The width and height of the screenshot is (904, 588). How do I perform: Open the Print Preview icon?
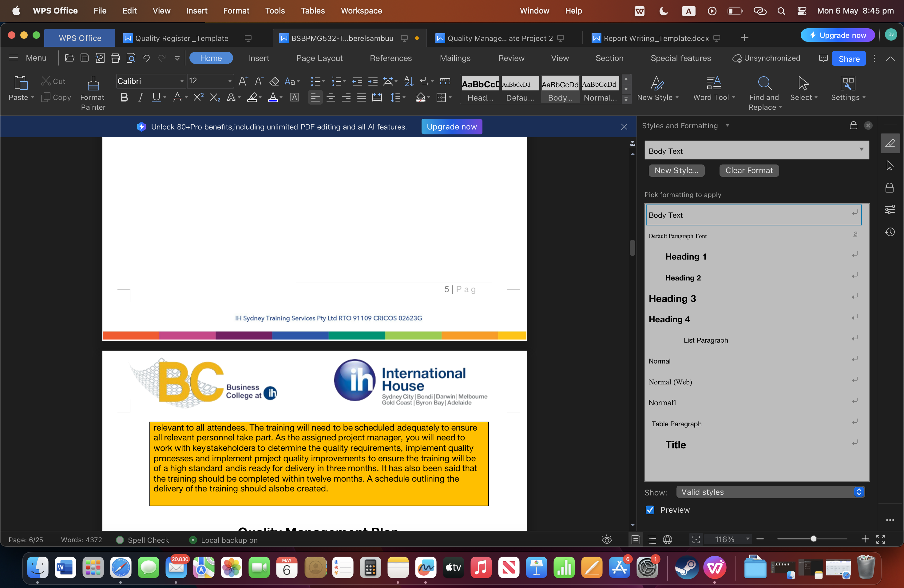click(x=131, y=58)
